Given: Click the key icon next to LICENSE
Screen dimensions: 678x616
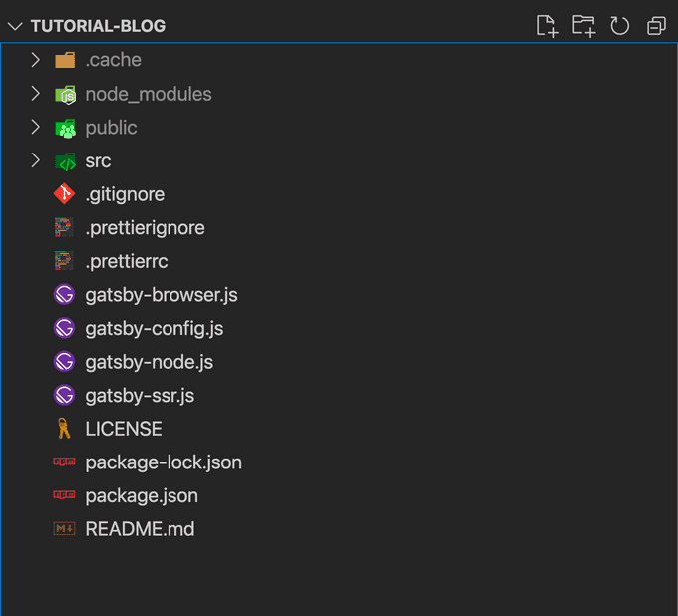Looking at the screenshot, I should pos(64,428).
